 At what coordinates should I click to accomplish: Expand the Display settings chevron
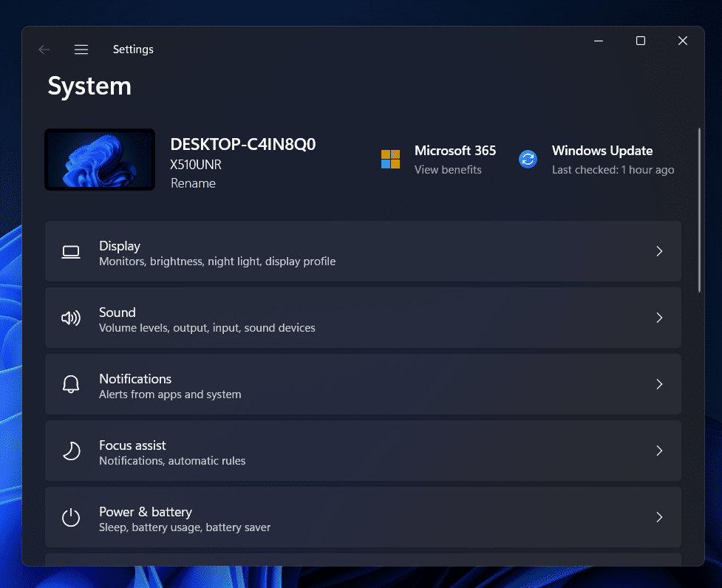tap(659, 251)
